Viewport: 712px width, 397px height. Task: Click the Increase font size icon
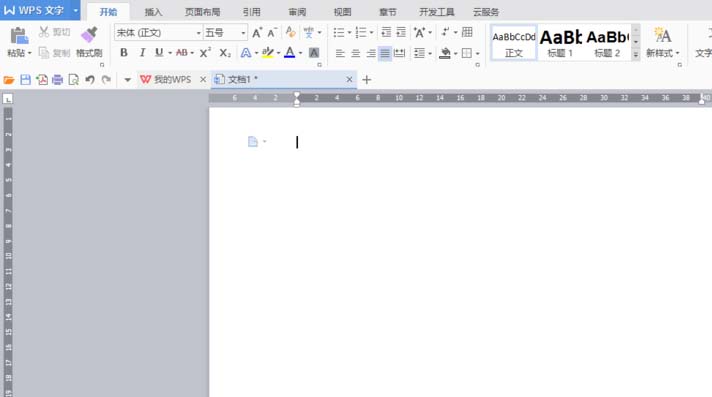tap(257, 33)
